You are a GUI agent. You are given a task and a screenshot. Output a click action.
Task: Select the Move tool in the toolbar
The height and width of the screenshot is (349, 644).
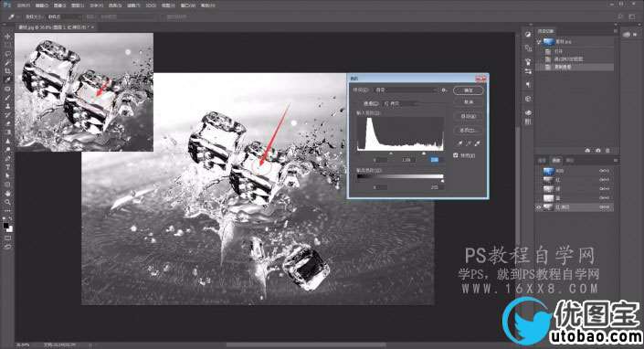(7, 37)
